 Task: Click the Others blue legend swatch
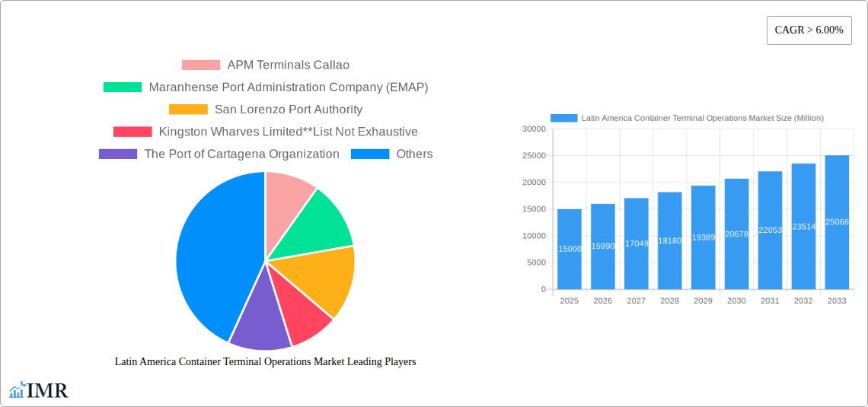(x=370, y=154)
